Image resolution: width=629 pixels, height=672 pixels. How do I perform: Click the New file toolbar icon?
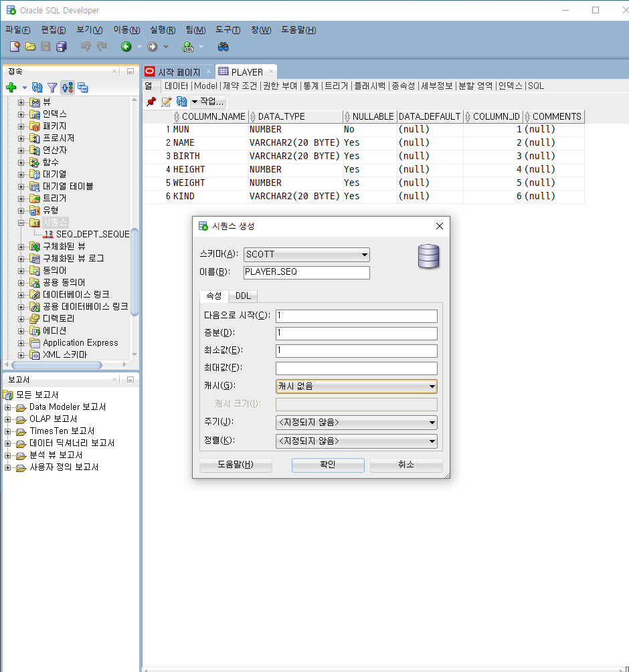[x=15, y=46]
